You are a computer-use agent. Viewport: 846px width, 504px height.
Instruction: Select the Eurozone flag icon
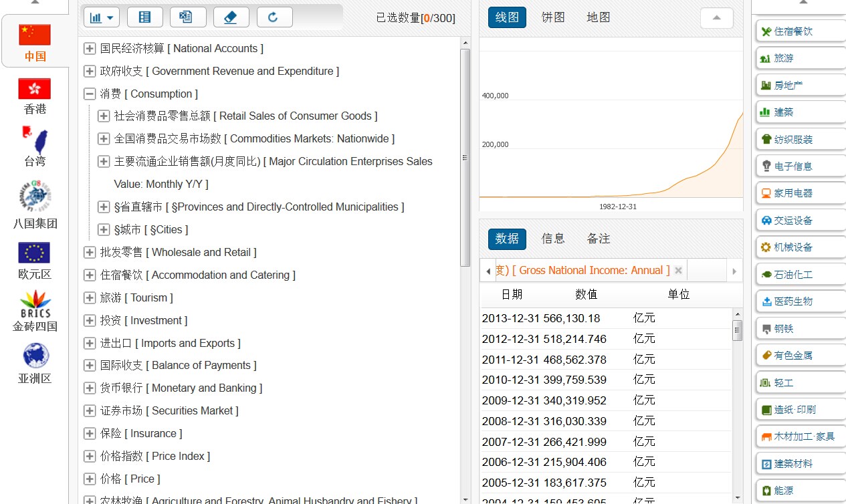tap(35, 260)
